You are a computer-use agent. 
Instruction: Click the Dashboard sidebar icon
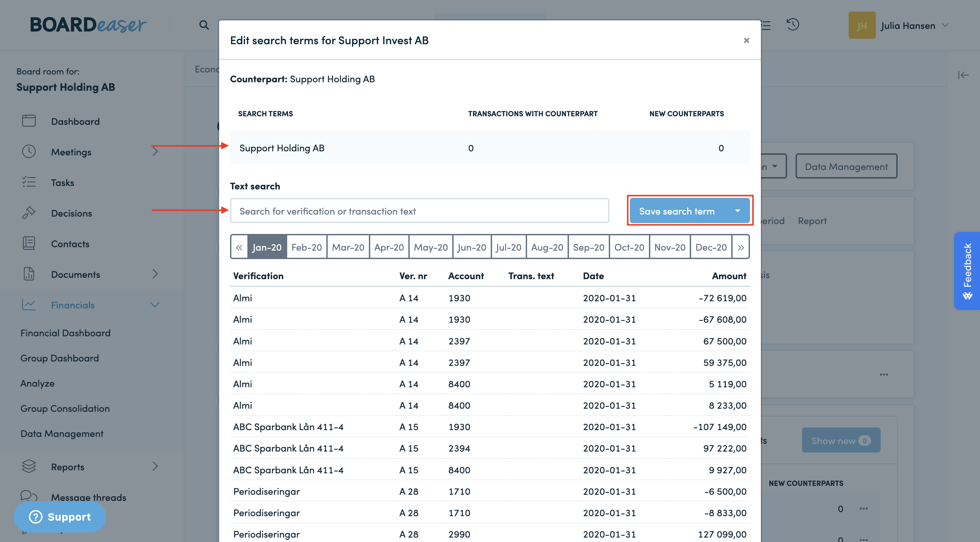(29, 121)
